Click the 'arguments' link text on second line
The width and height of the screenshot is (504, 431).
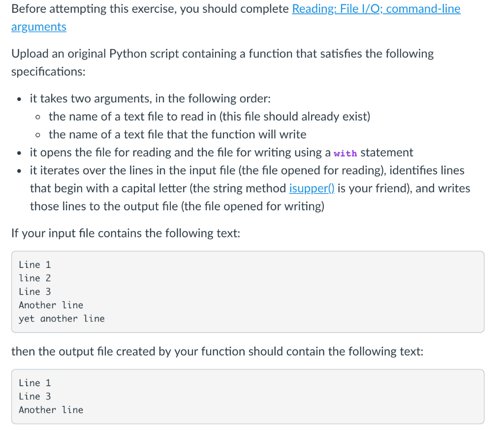(x=39, y=27)
